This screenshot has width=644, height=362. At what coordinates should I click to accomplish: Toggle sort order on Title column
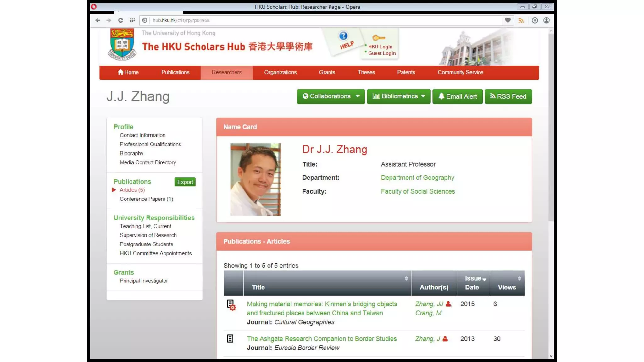[x=406, y=278]
